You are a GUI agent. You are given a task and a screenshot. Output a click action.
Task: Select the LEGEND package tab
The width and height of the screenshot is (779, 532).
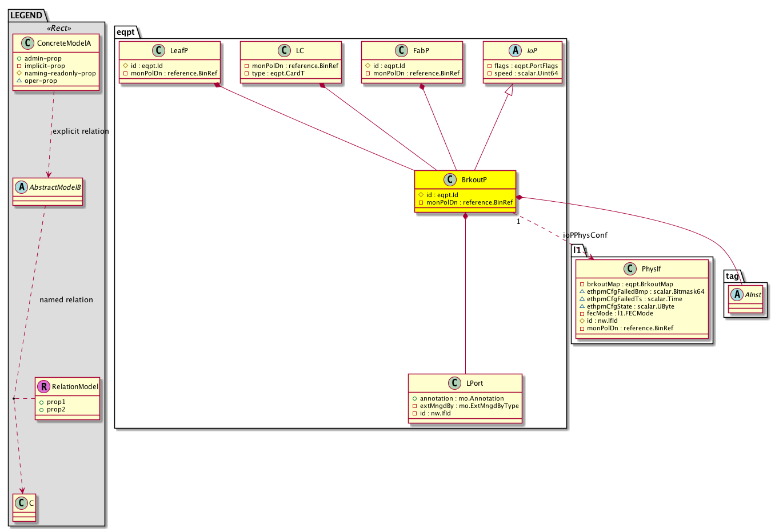click(26, 15)
